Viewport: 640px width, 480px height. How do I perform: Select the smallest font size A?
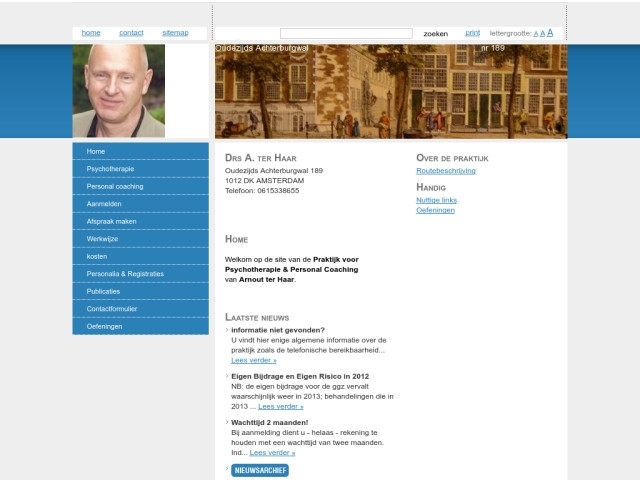point(536,34)
